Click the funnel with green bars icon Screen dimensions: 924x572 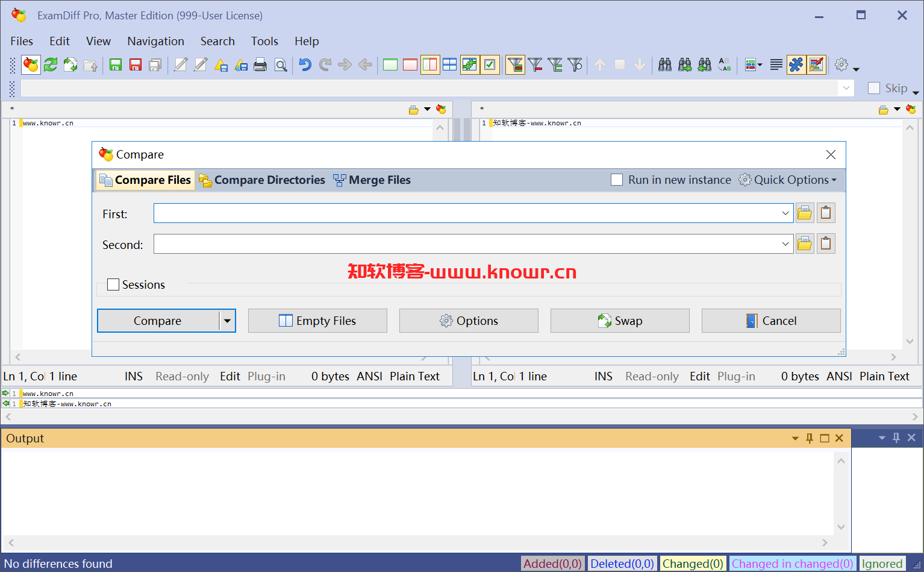pyautogui.click(x=555, y=64)
